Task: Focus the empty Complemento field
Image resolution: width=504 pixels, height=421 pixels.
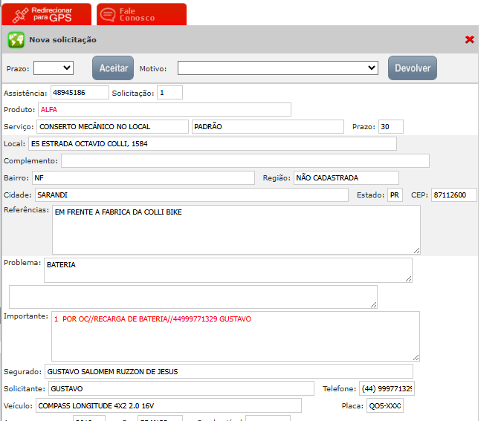Action: (245, 161)
